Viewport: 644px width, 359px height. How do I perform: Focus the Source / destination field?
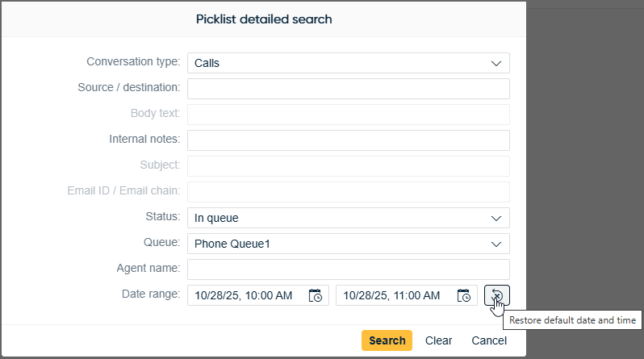(348, 89)
